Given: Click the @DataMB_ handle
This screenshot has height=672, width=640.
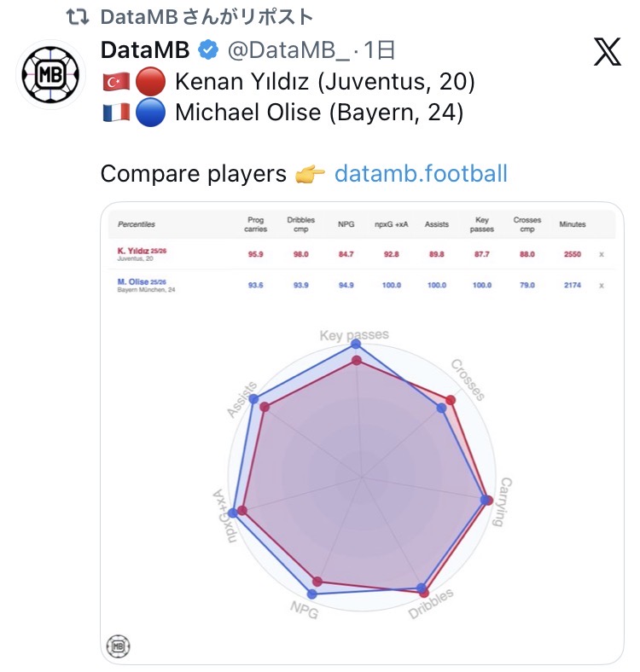Looking at the screenshot, I should click(286, 51).
